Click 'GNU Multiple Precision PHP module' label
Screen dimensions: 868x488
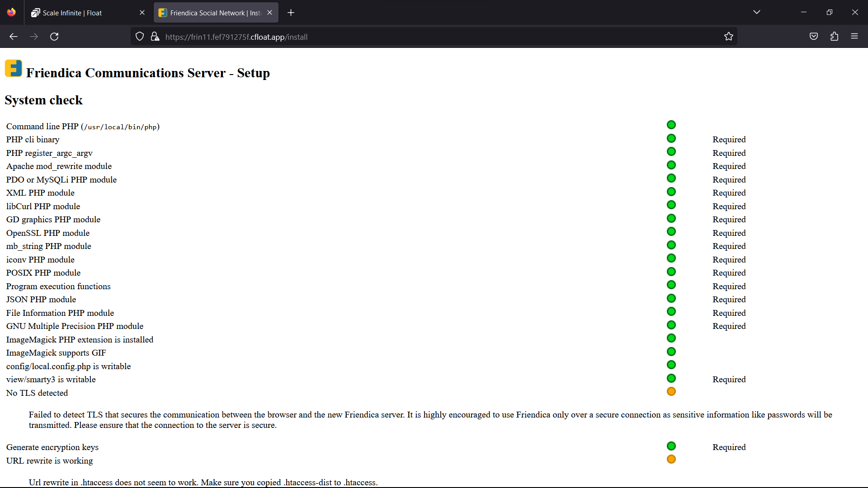click(x=75, y=326)
